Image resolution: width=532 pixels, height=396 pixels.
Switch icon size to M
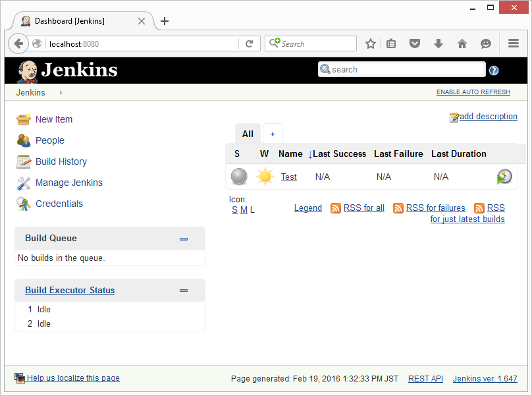click(244, 210)
